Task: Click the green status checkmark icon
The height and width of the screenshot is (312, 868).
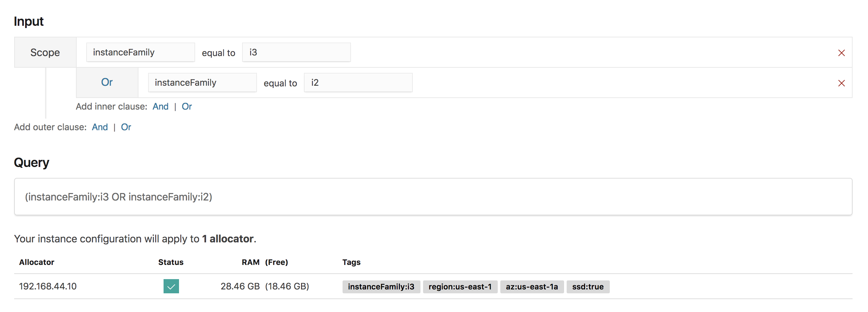Action: (171, 286)
